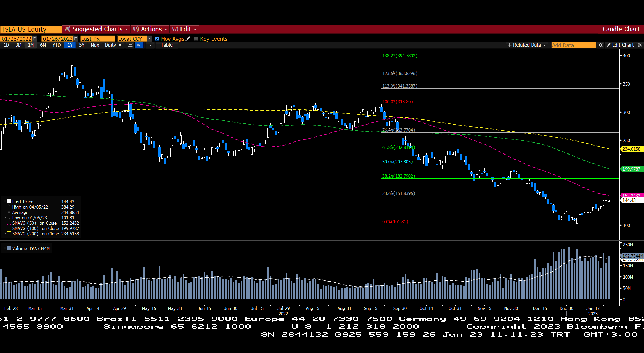Collapse the Last Price legend tree
This screenshot has width=644, height=353.
pyautogui.click(x=5, y=202)
